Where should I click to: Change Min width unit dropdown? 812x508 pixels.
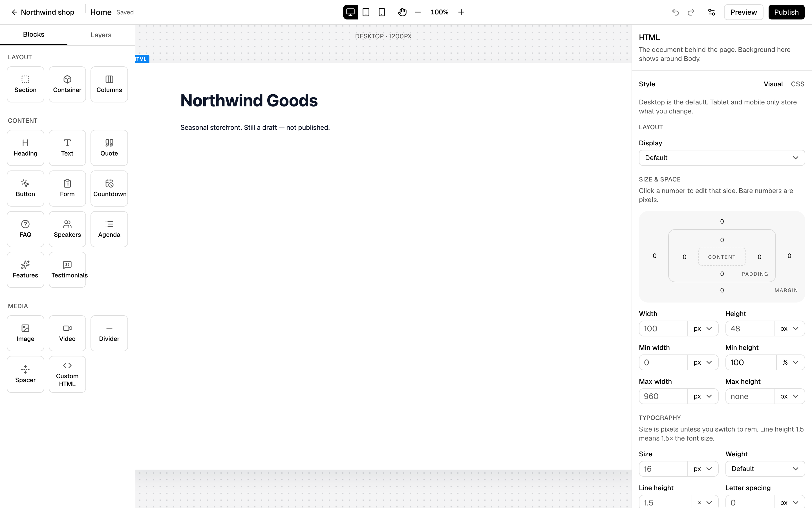[x=703, y=363]
